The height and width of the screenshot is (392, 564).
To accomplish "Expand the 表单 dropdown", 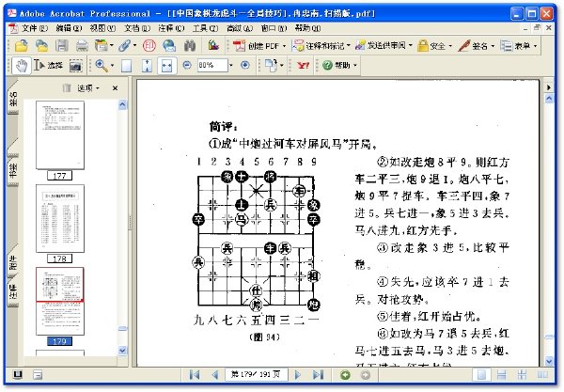I will tap(535, 46).
